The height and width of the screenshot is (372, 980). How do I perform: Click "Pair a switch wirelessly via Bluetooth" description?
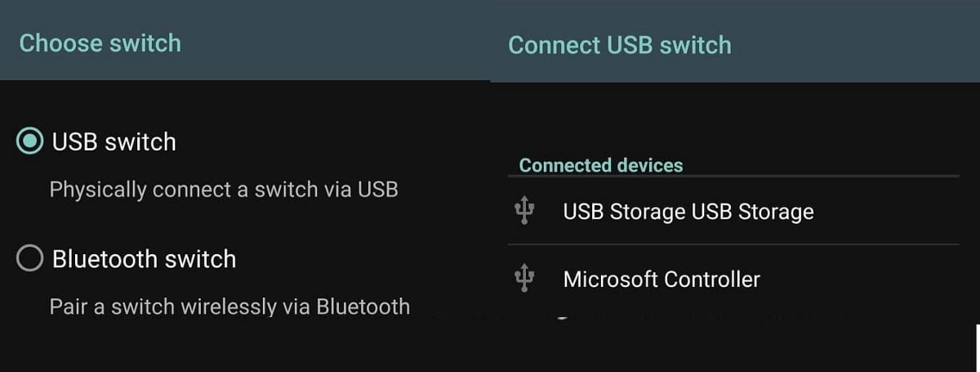pyautogui.click(x=229, y=307)
